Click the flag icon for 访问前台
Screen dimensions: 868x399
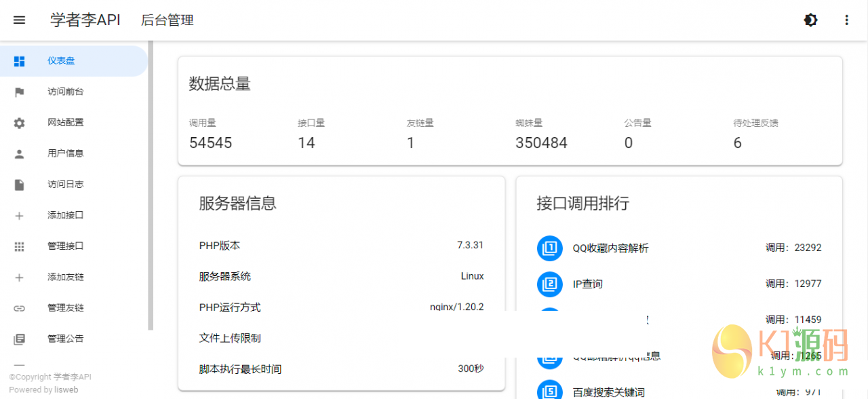click(19, 92)
